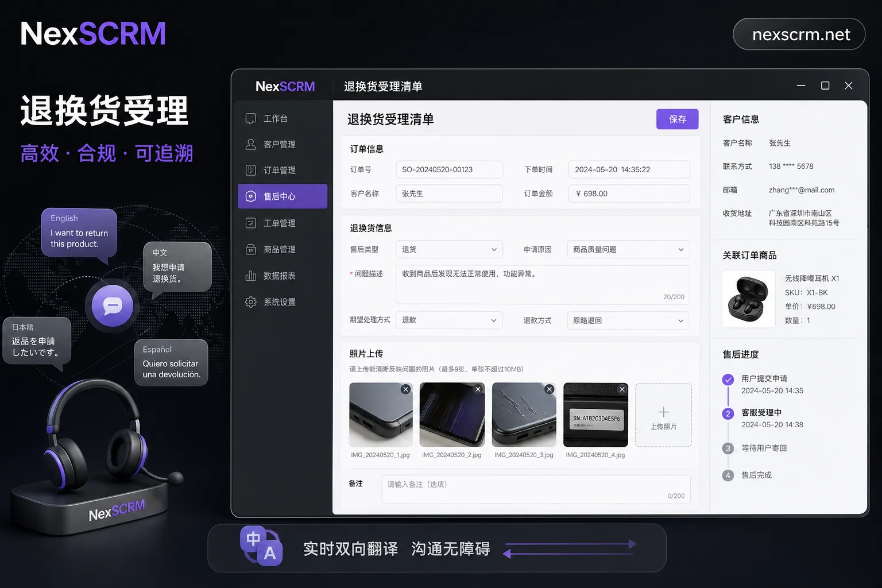This screenshot has width=882, height=588.
Task: Open 工单管理 in the sidebar menu
Action: (x=283, y=223)
